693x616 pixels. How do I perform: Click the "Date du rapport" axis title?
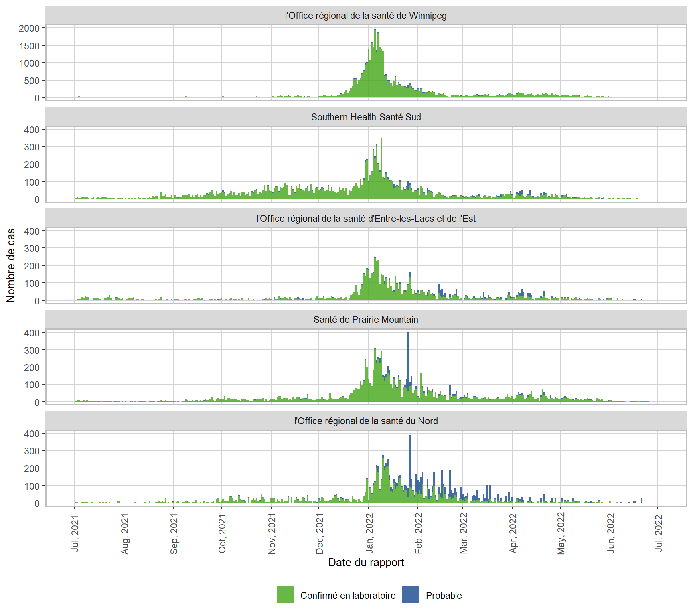[x=366, y=563]
